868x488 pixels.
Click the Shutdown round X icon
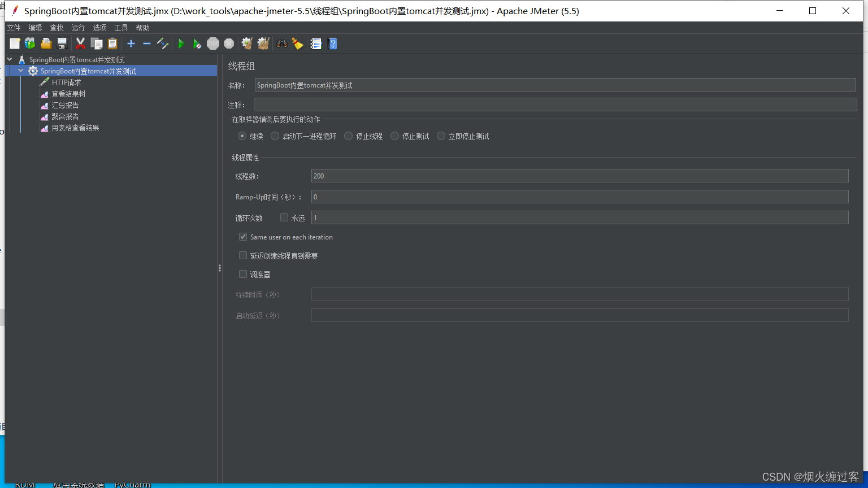(229, 43)
